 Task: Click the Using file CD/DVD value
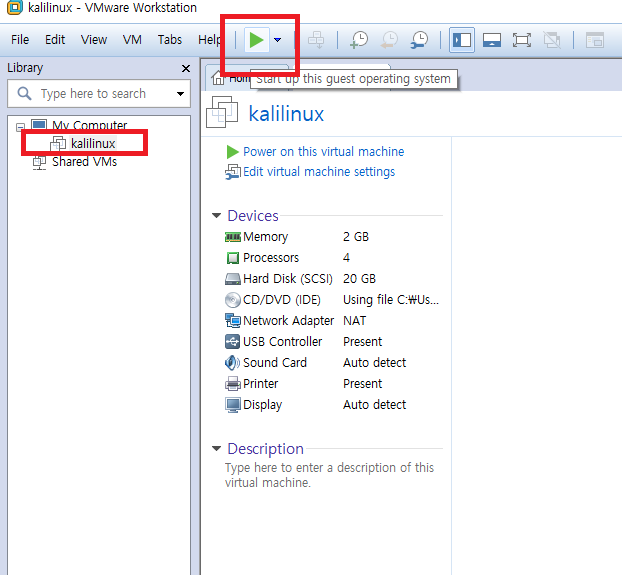pos(391,300)
